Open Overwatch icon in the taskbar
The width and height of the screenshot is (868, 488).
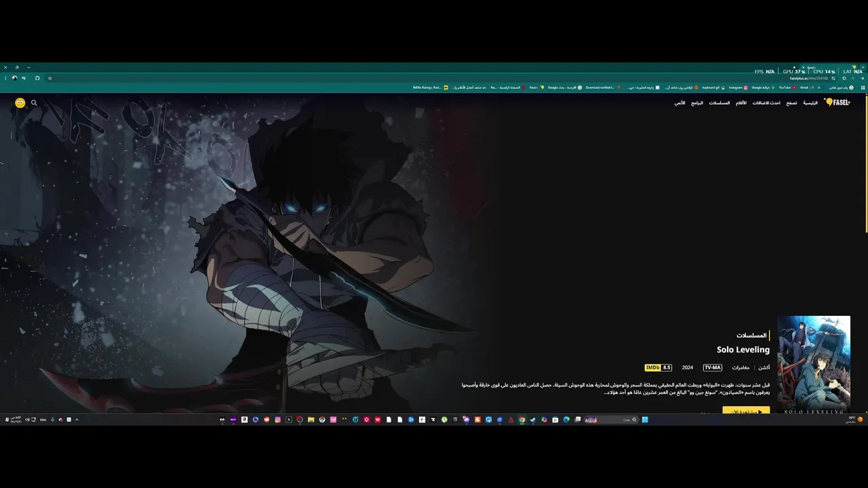(x=322, y=420)
